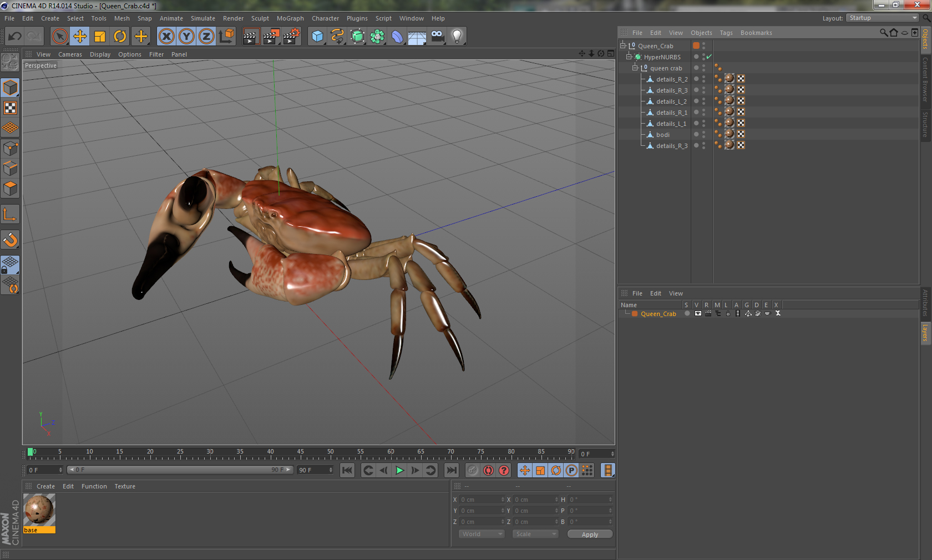932x560 pixels.
Task: Click the record active objects button
Action: click(x=472, y=470)
